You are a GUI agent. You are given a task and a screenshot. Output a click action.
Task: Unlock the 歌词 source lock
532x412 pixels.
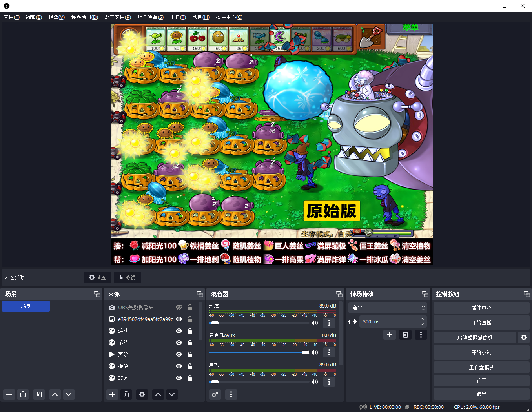[190, 378]
